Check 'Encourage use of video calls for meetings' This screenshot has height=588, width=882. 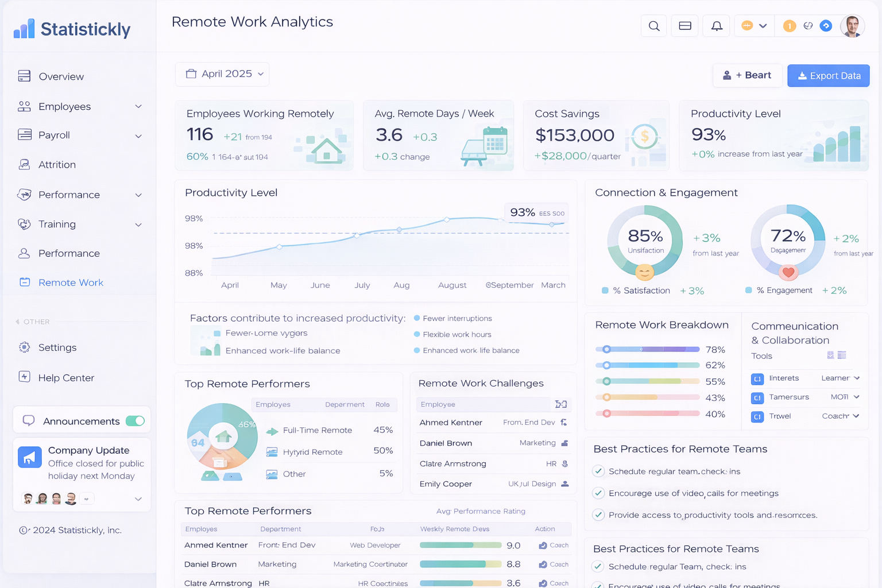point(598,493)
